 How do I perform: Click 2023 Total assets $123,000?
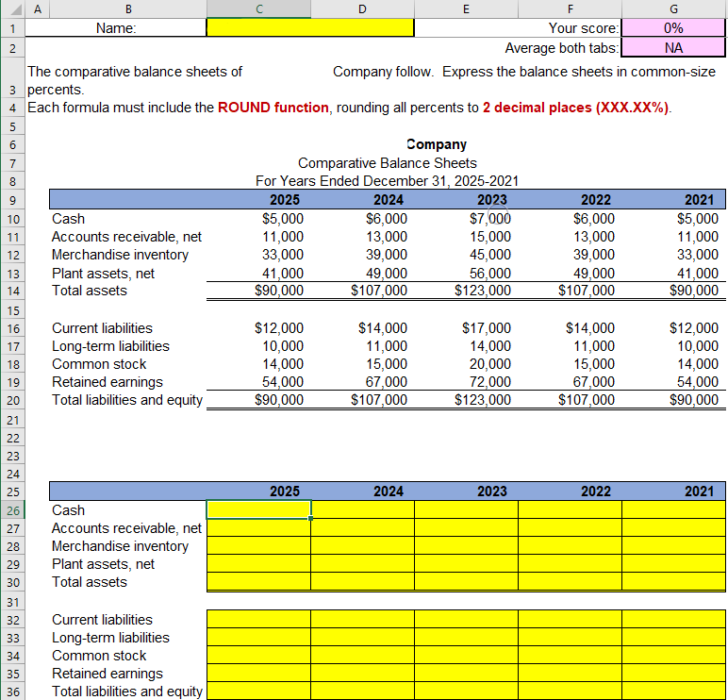pyautogui.click(x=483, y=291)
